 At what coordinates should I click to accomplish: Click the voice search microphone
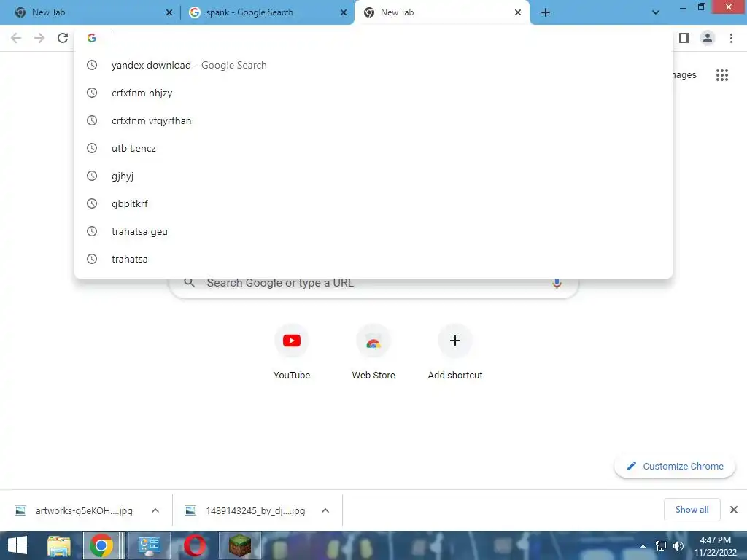pos(557,283)
